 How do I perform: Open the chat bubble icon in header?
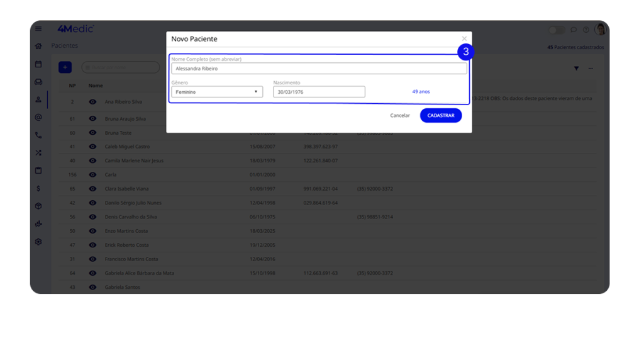tap(574, 30)
